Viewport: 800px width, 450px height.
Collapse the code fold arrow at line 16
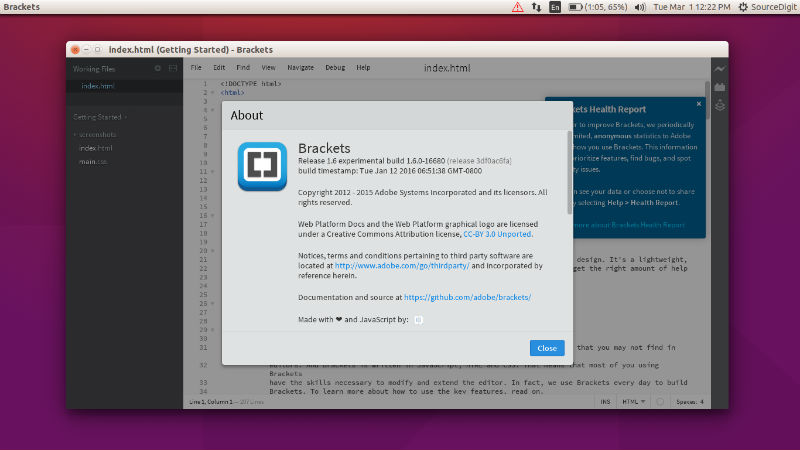pyautogui.click(x=213, y=216)
